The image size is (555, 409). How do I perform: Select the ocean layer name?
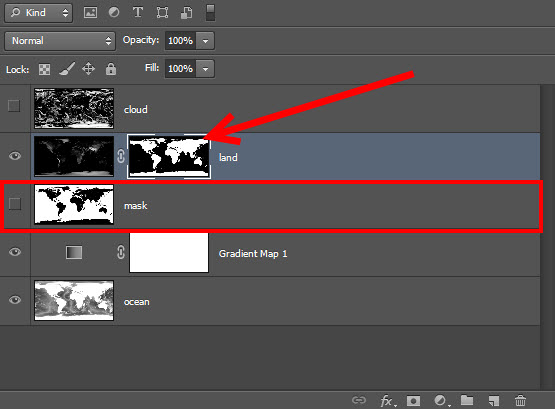[137, 302]
